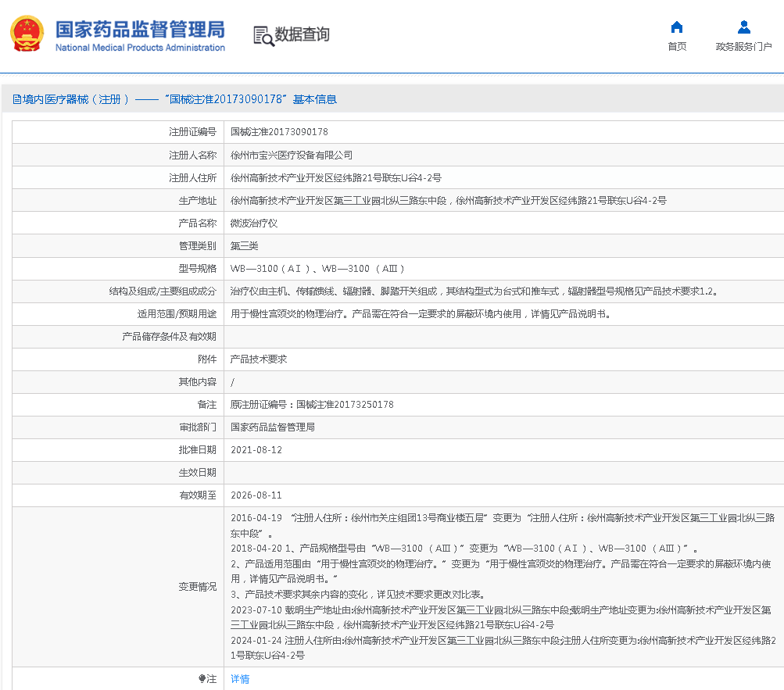This screenshot has height=690, width=784.
Task: Select 徐州市宝兴医疗设备有限公司 company name
Action: click(292, 155)
